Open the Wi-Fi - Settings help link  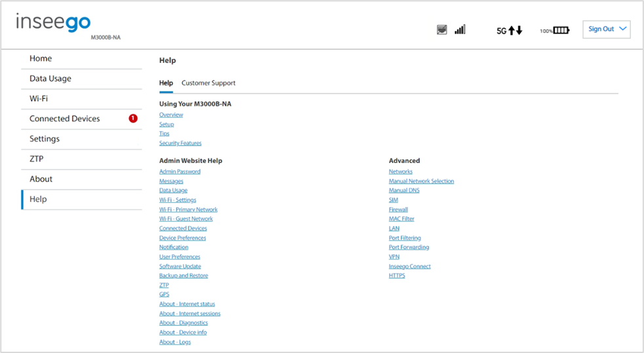178,200
